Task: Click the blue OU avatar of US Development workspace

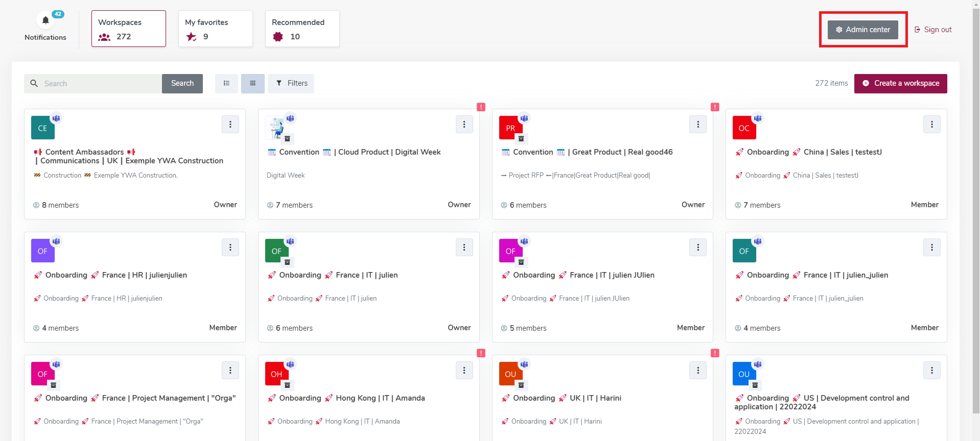Action: (744, 374)
